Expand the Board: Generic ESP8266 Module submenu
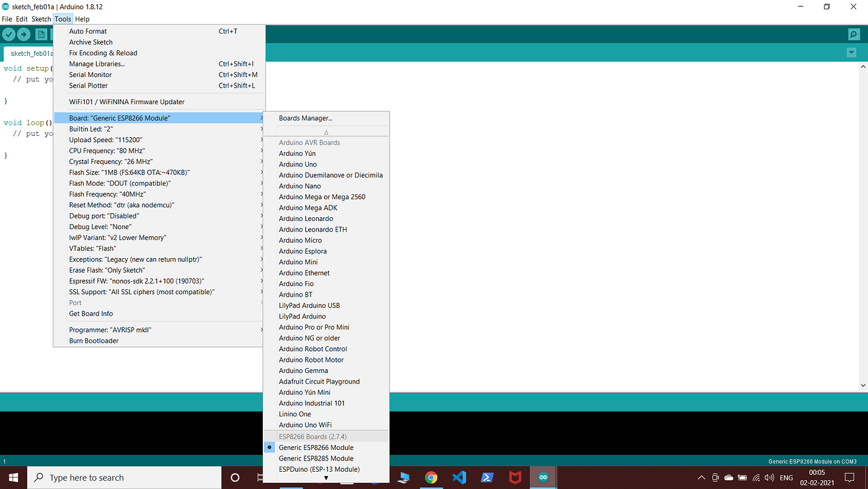The image size is (868, 489). [x=159, y=118]
